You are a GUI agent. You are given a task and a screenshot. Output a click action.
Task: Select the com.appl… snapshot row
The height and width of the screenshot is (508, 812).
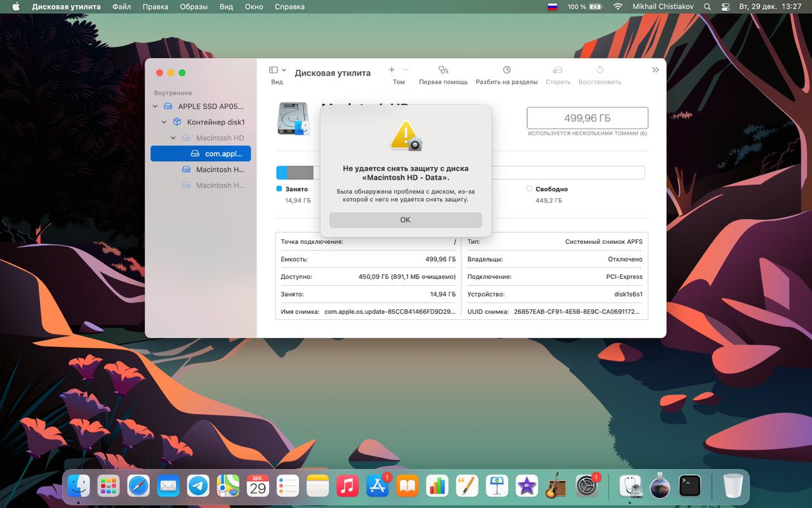tap(200, 154)
